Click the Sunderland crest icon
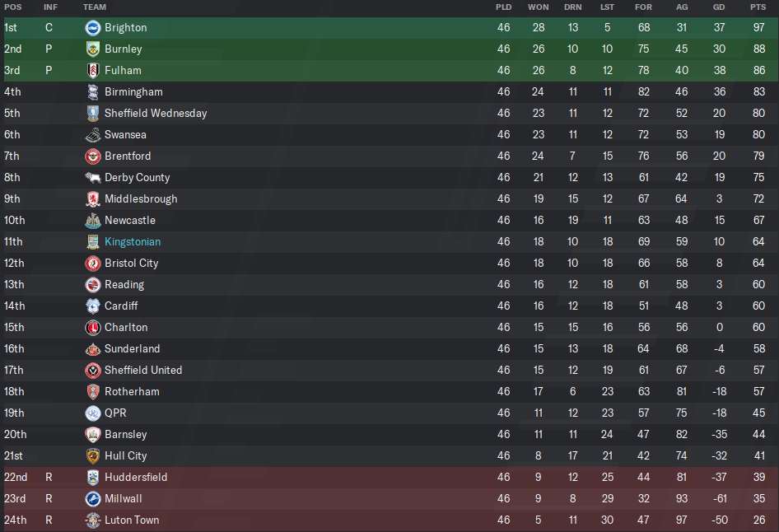Image resolution: width=779 pixels, height=532 pixels. [x=93, y=348]
